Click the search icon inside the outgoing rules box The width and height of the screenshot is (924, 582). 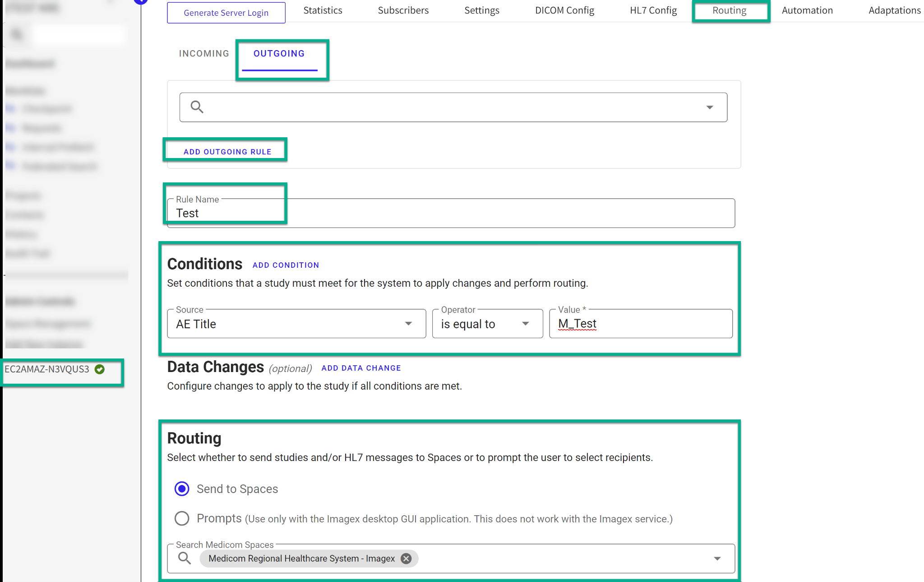197,107
